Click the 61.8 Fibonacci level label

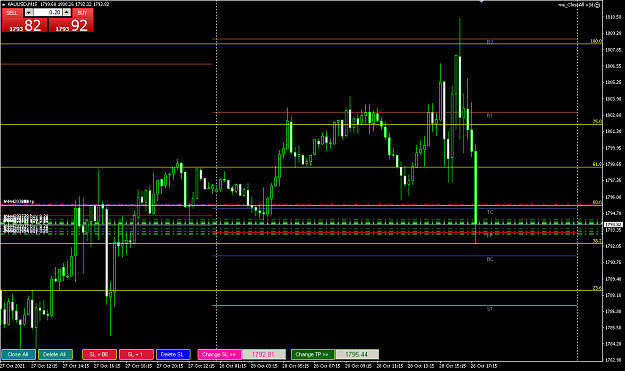coord(597,164)
